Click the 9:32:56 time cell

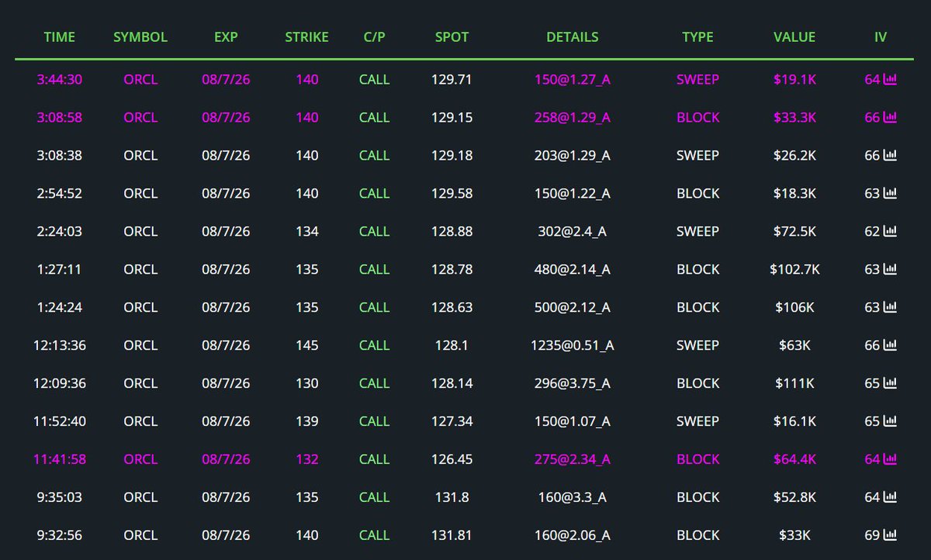pyautogui.click(x=60, y=535)
